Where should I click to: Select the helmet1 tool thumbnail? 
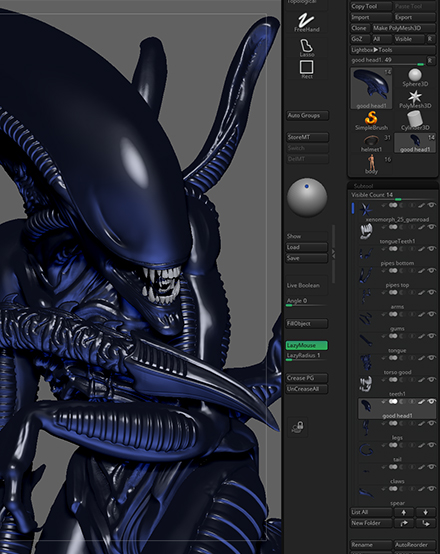click(x=371, y=143)
